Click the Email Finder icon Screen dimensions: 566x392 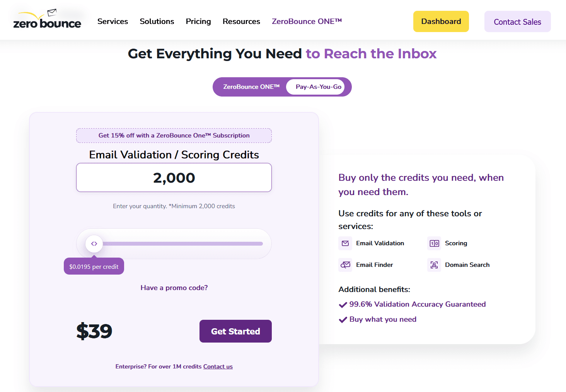pos(345,265)
